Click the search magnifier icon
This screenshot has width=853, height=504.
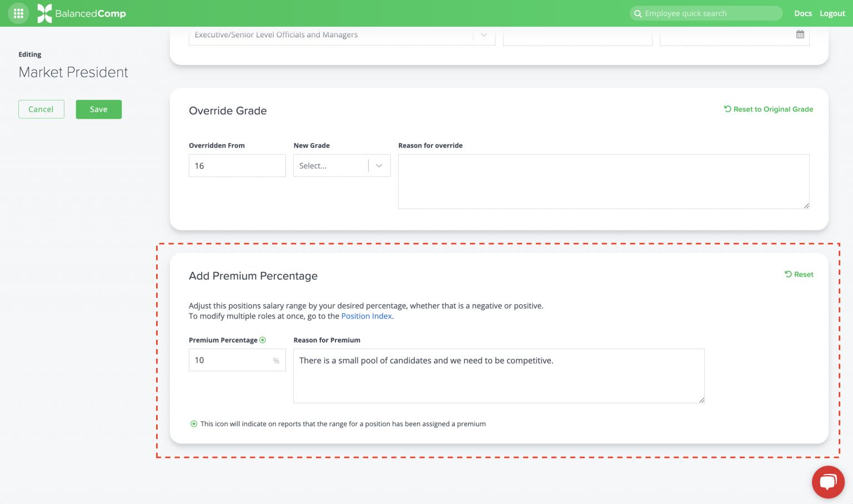pyautogui.click(x=638, y=13)
